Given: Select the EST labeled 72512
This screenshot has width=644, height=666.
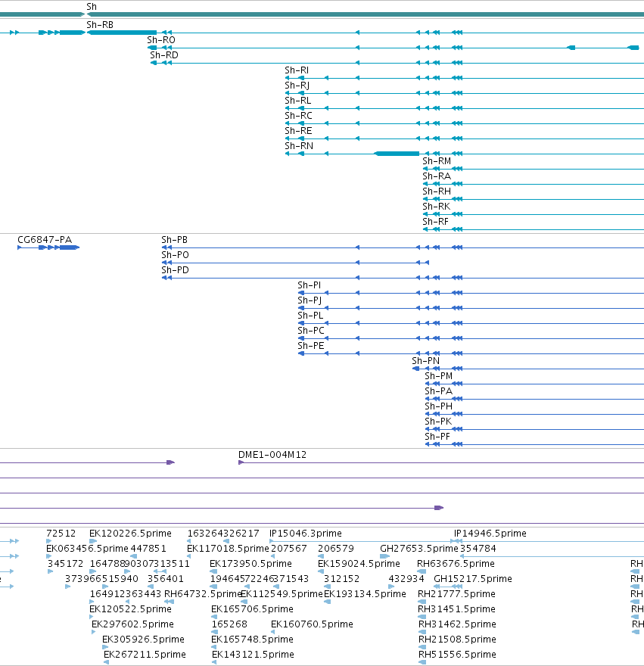Looking at the screenshot, I should [x=61, y=534].
